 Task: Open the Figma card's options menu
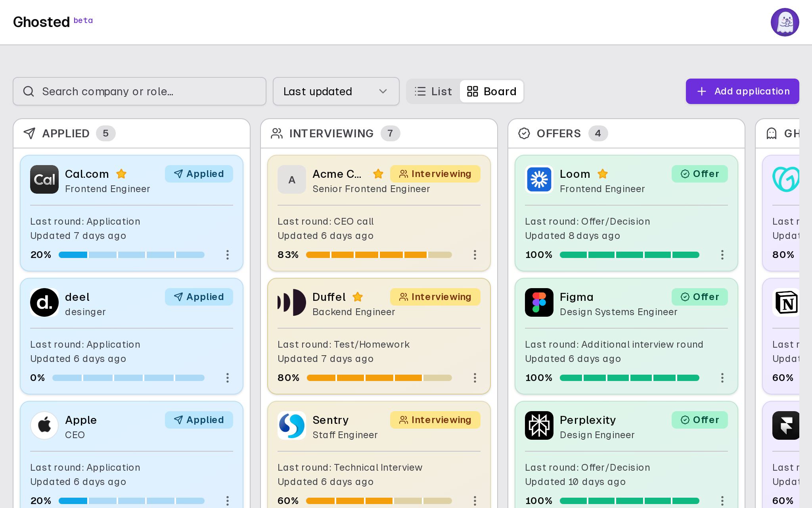pyautogui.click(x=722, y=378)
